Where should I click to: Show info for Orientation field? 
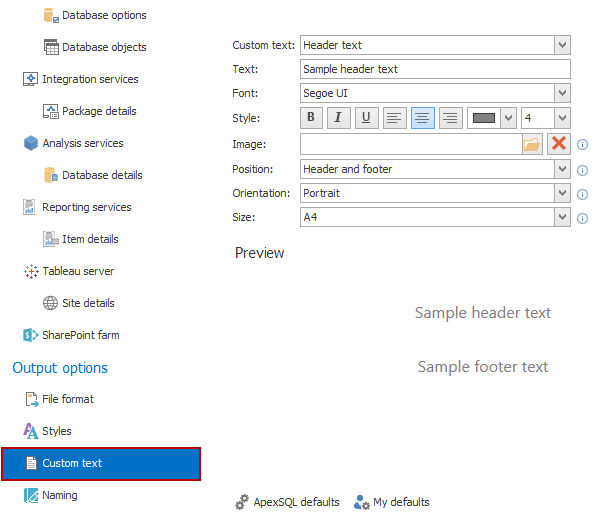[582, 194]
